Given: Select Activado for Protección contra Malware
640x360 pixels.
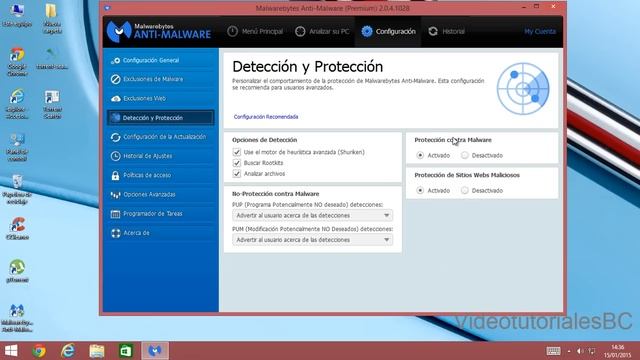Looking at the screenshot, I should click(x=420, y=156).
